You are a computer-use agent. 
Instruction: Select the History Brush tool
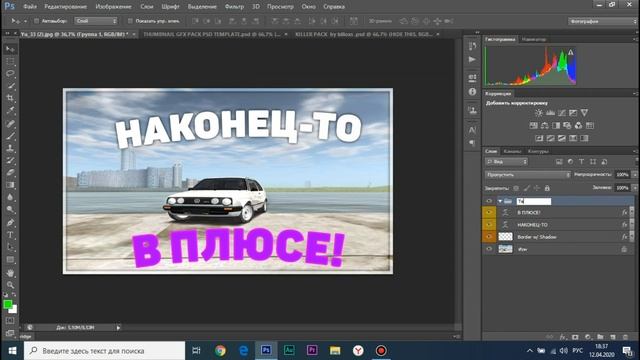[x=10, y=160]
